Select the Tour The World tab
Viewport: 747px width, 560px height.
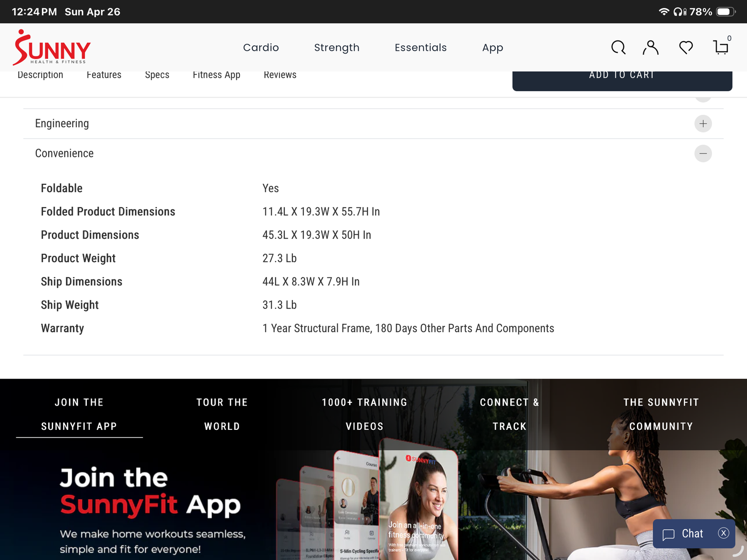click(x=222, y=414)
